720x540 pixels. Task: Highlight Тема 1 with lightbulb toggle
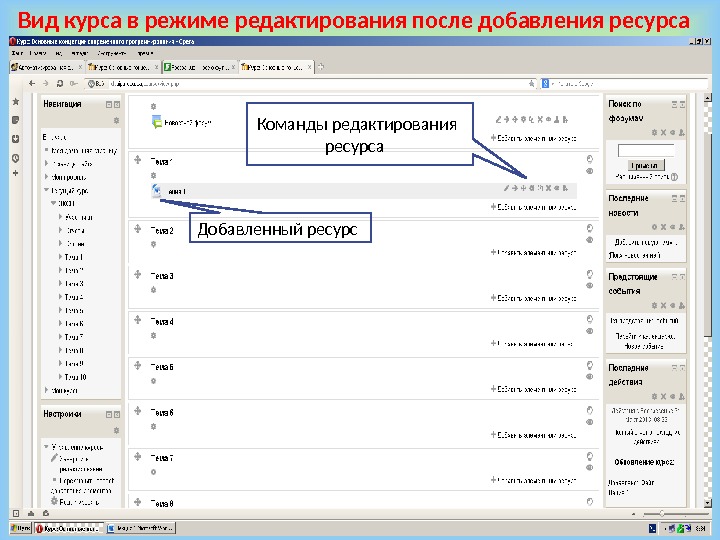590,159
